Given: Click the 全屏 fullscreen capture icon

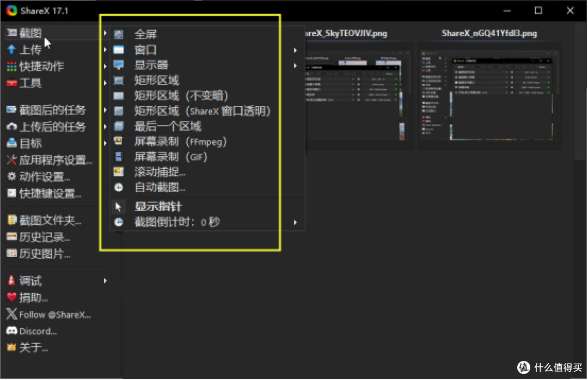Looking at the screenshot, I should 119,34.
